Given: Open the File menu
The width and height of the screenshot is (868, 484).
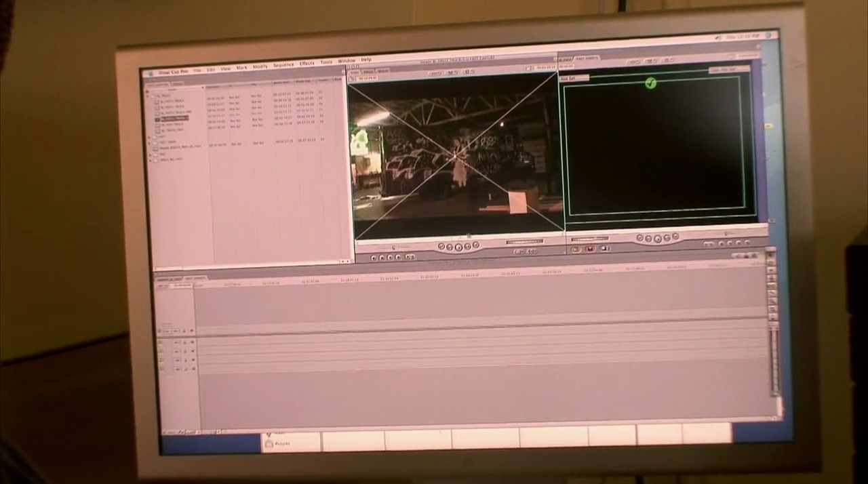Looking at the screenshot, I should click(x=197, y=70).
